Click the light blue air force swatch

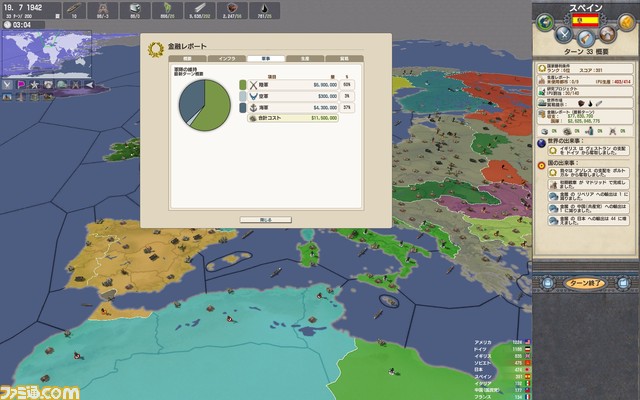pyautogui.click(x=242, y=96)
